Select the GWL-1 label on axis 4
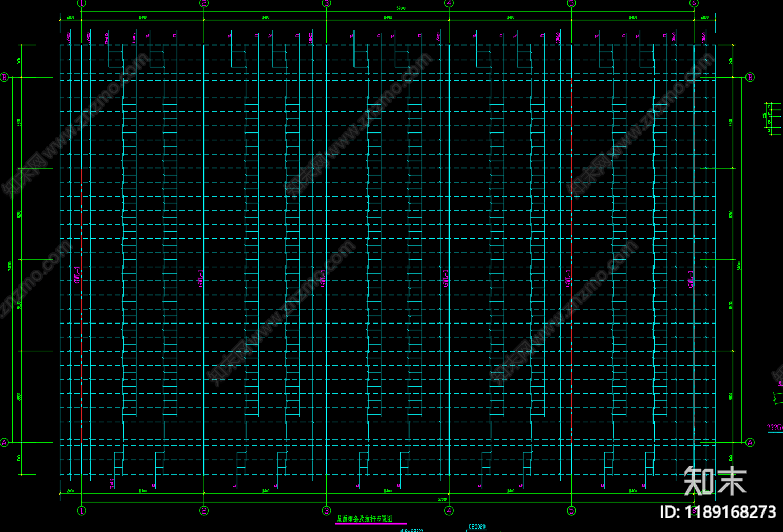 pos(445,278)
